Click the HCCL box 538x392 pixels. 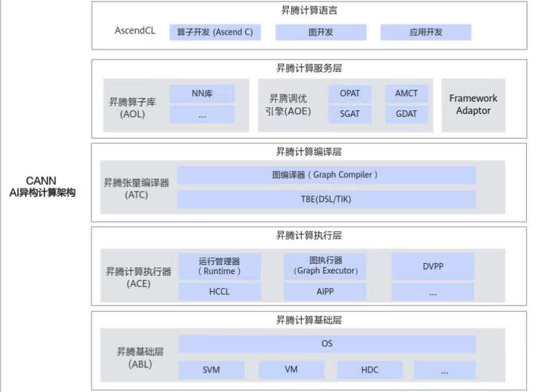pyautogui.click(x=219, y=292)
